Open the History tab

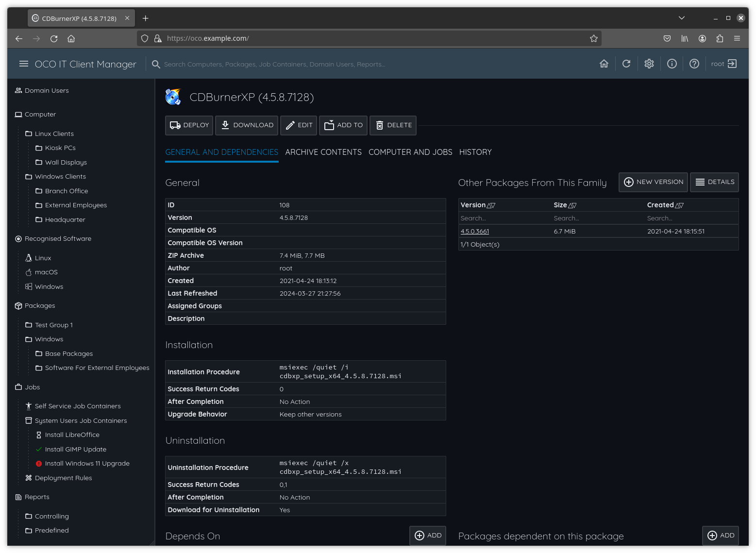(x=475, y=152)
